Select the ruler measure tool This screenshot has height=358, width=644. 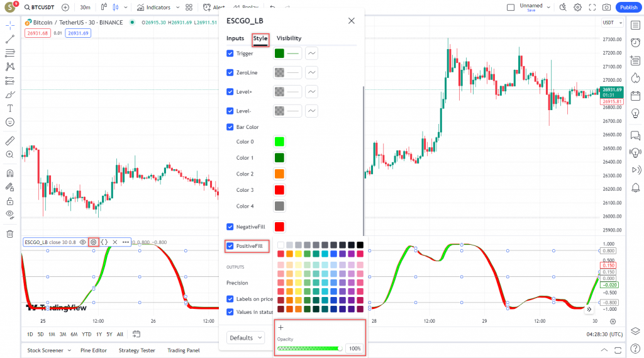pyautogui.click(x=10, y=140)
